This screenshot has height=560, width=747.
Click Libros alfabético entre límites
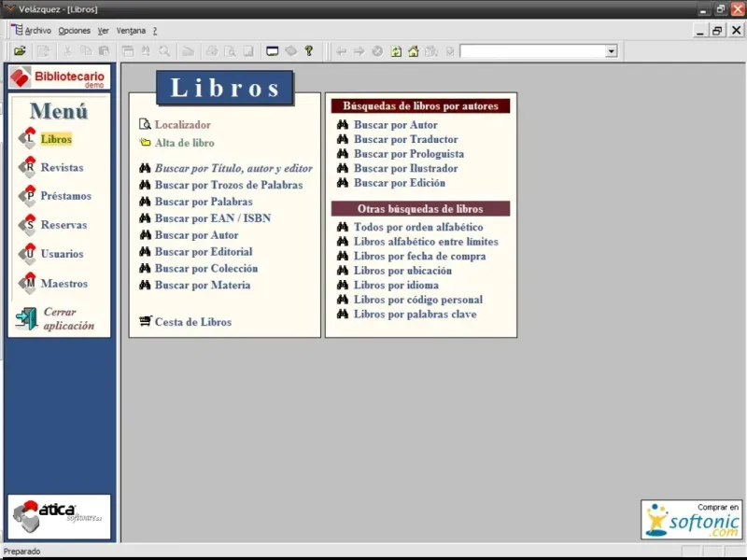426,242
